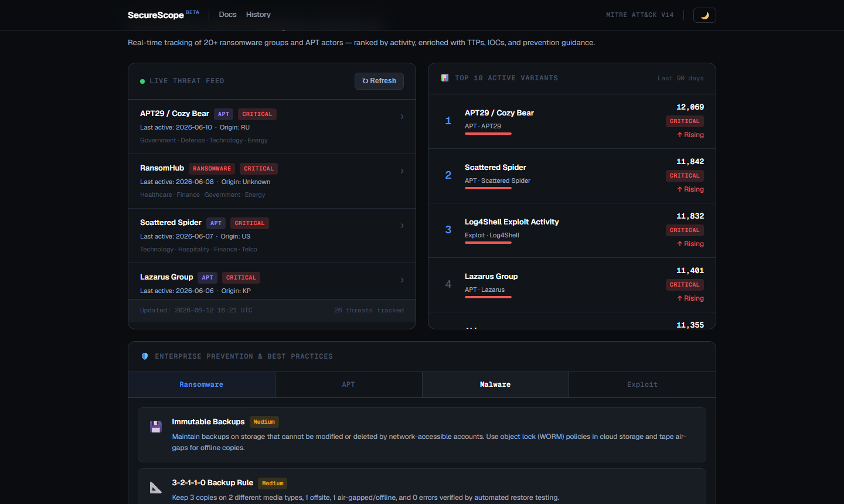This screenshot has width=844, height=504.
Task: Click the floppy disk icon for Immutable Backups
Action: [x=156, y=427]
